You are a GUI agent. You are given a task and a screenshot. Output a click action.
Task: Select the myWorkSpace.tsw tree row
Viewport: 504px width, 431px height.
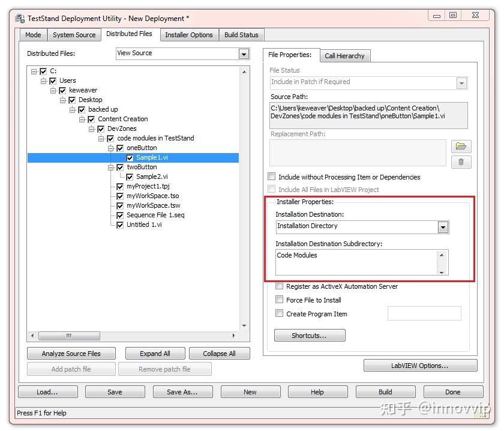(154, 206)
